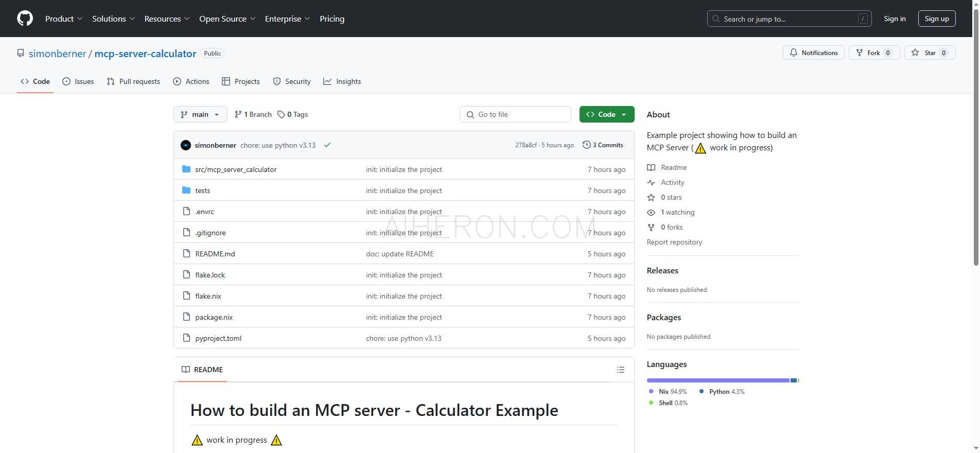Viewport: 980px width, 453px height.
Task: Open the tests folder
Action: click(x=202, y=190)
